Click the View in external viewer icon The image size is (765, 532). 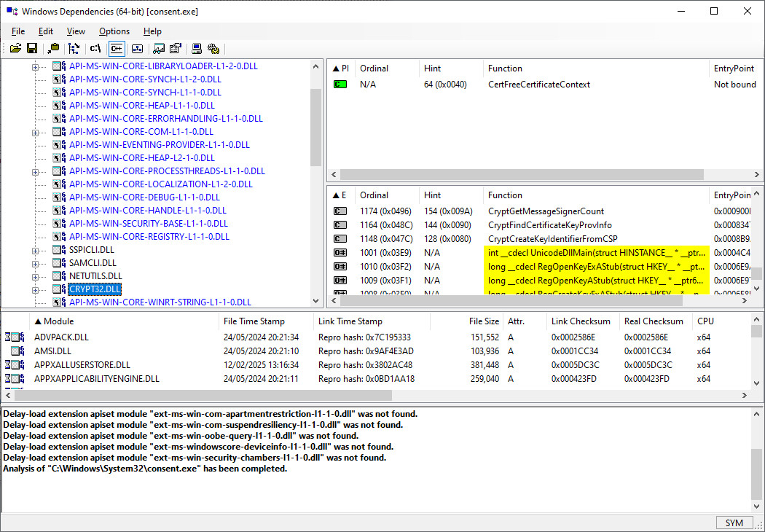tap(159, 49)
